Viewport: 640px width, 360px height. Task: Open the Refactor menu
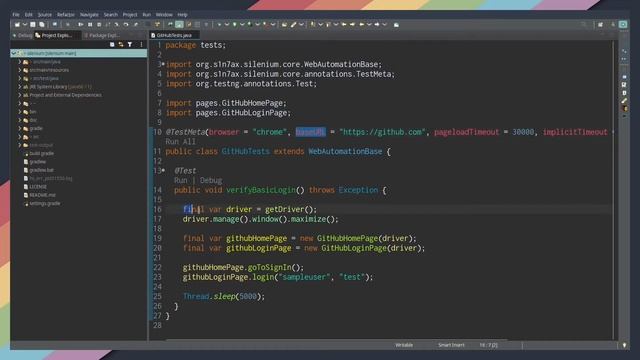[66, 14]
